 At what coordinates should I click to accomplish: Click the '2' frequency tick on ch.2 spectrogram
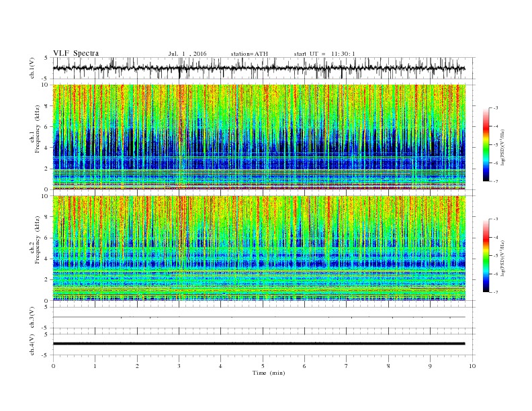tap(47, 279)
